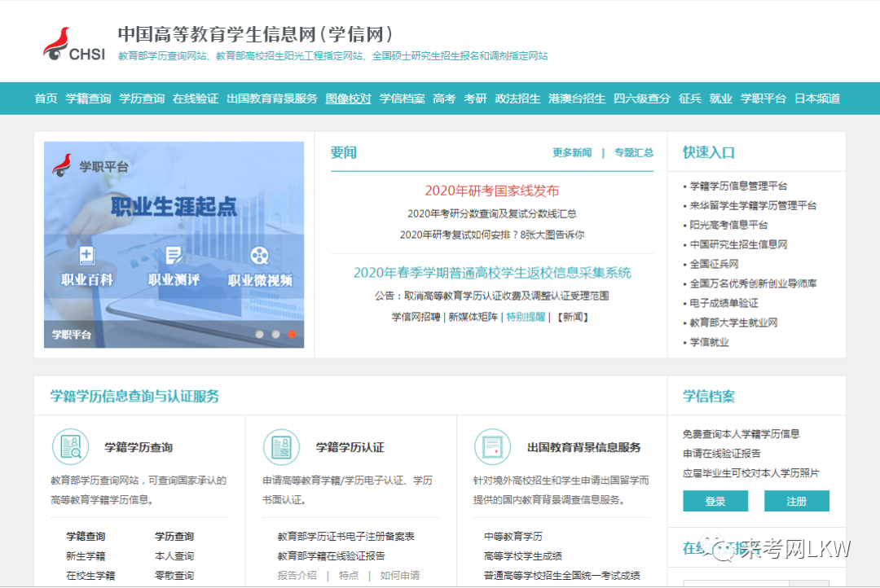
Task: Open 中国研究生招生信息网 quick link
Action: click(738, 244)
